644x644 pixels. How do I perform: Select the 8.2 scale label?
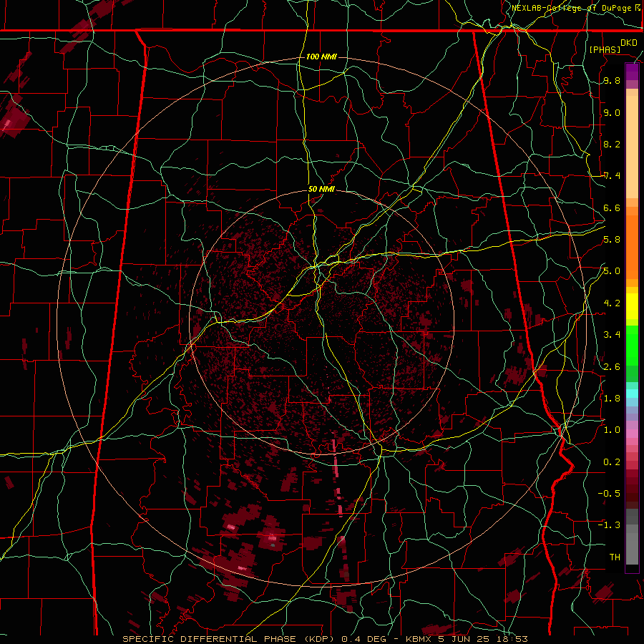click(612, 144)
